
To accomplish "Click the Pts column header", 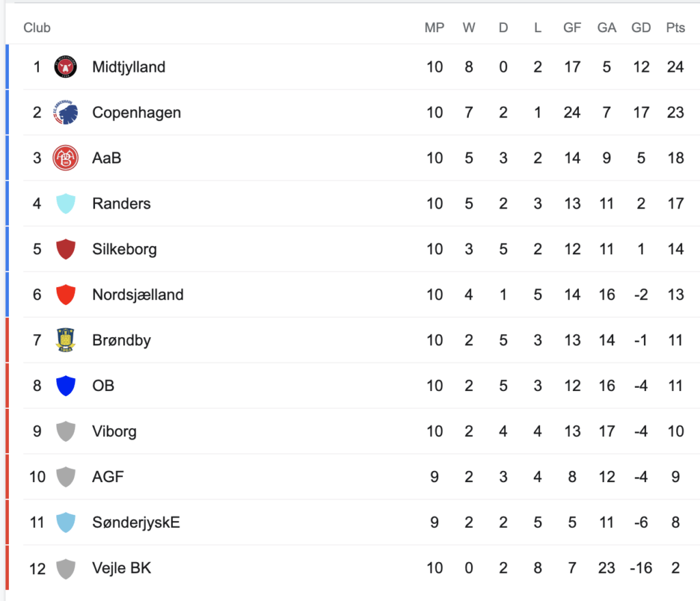I will click(675, 27).
